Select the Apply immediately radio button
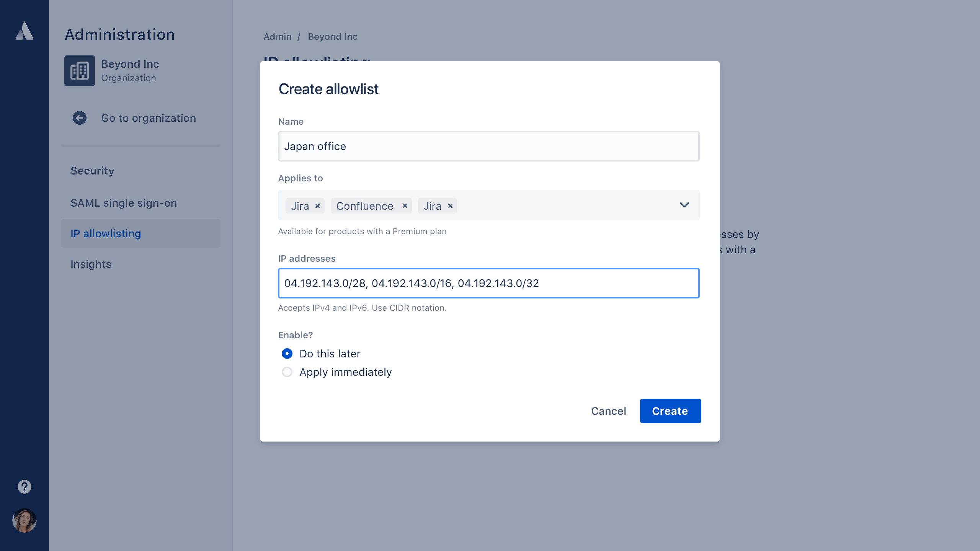This screenshot has width=980, height=551. click(x=287, y=372)
